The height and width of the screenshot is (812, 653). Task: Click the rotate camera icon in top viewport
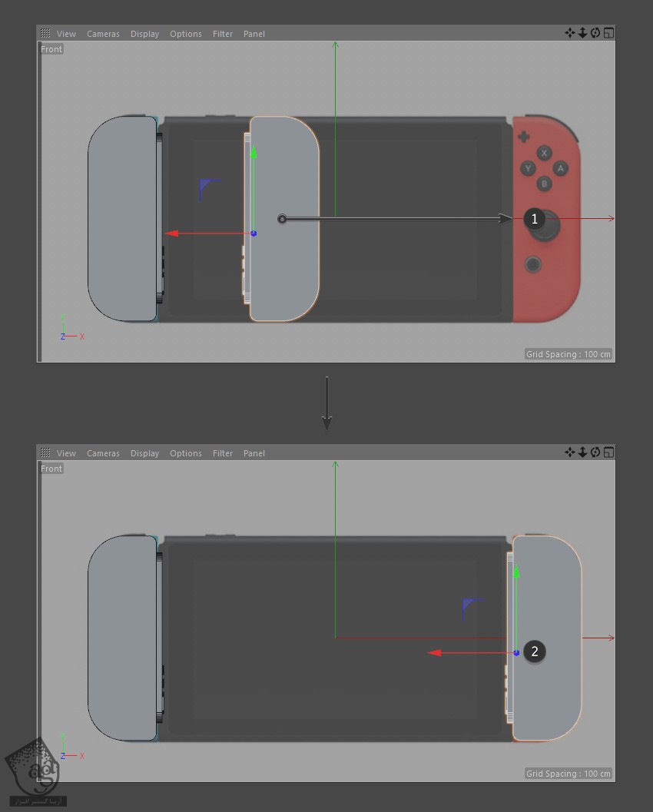(595, 33)
